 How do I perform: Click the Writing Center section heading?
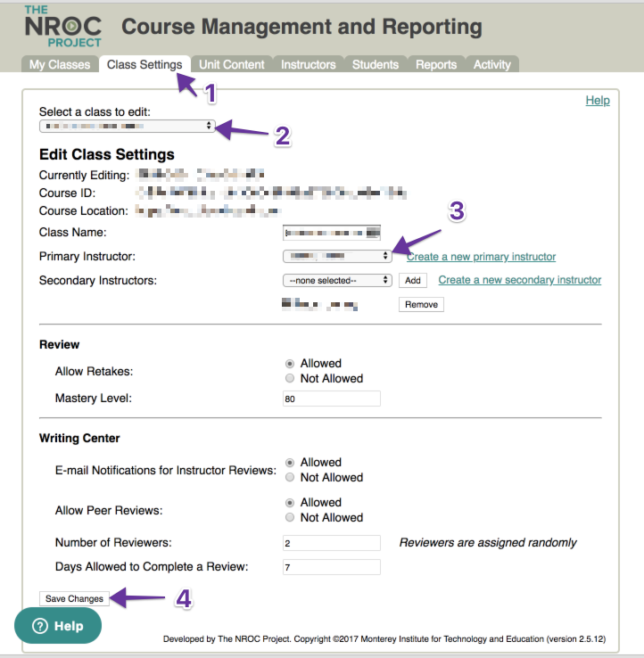click(79, 438)
